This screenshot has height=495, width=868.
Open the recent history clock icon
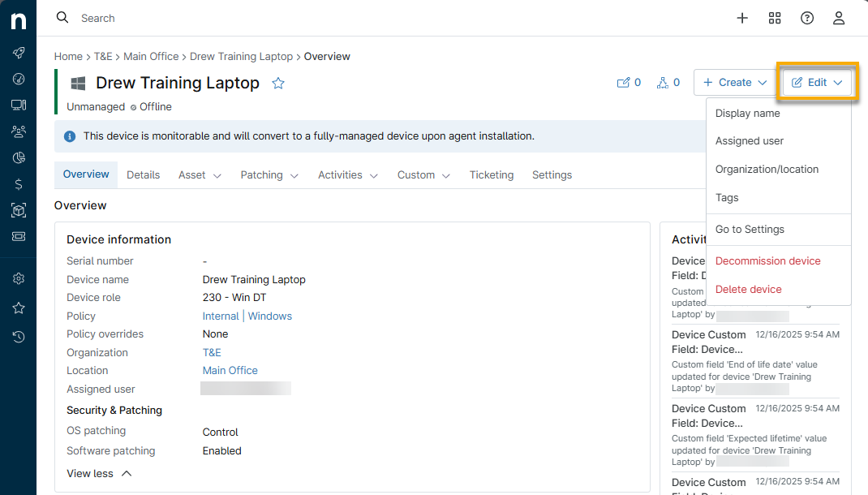click(x=18, y=337)
